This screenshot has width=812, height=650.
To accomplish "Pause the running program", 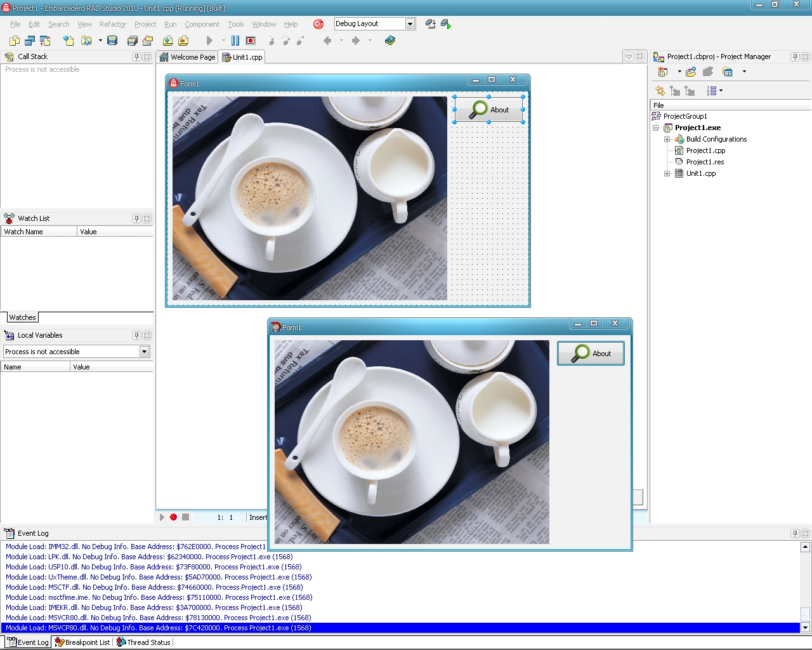I will pyautogui.click(x=235, y=41).
